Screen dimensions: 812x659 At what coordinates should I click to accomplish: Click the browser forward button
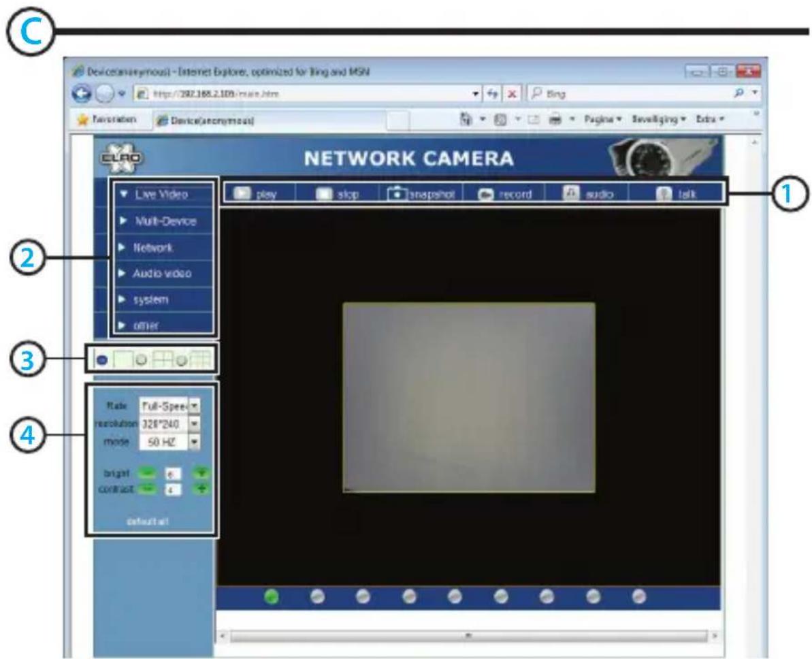[105, 93]
